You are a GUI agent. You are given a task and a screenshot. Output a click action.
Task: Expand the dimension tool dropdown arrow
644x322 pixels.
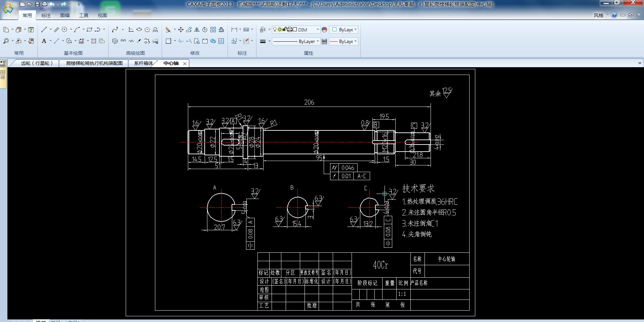pos(240,30)
